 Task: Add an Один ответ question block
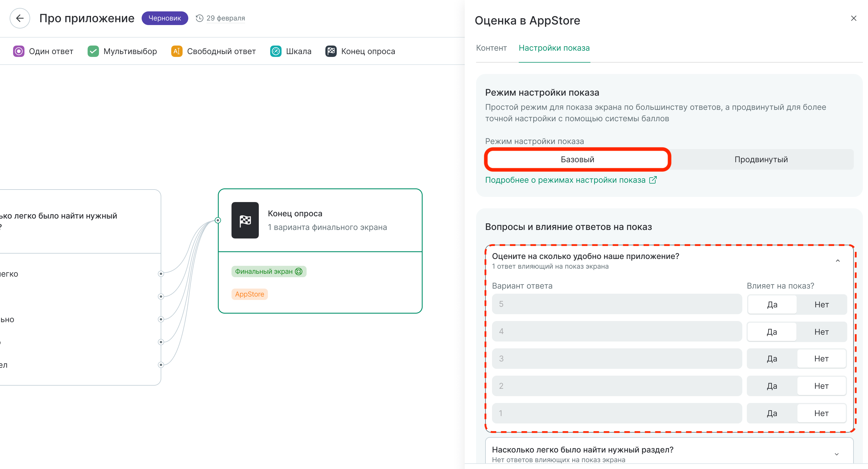pyautogui.click(x=43, y=51)
